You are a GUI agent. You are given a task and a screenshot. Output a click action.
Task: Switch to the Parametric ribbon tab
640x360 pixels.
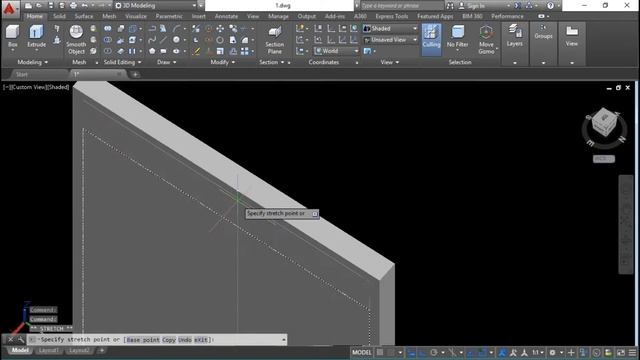point(169,16)
